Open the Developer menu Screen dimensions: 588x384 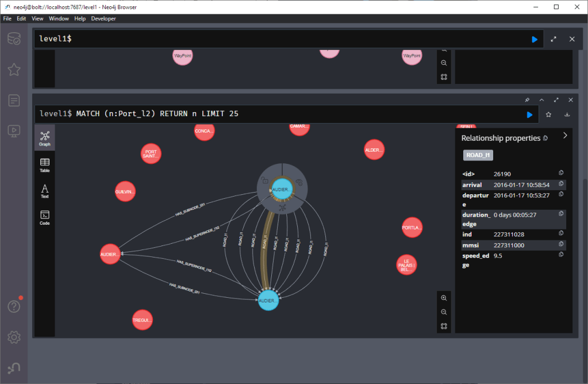[103, 18]
